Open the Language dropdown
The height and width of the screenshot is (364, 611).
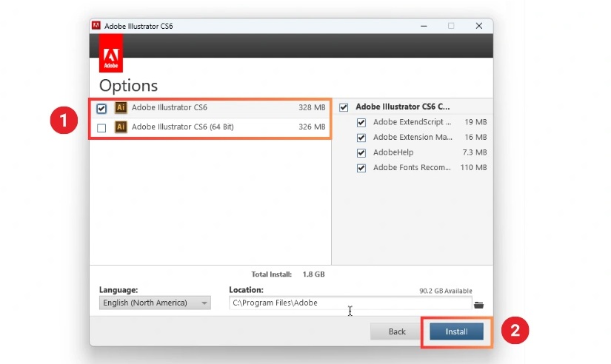click(155, 303)
